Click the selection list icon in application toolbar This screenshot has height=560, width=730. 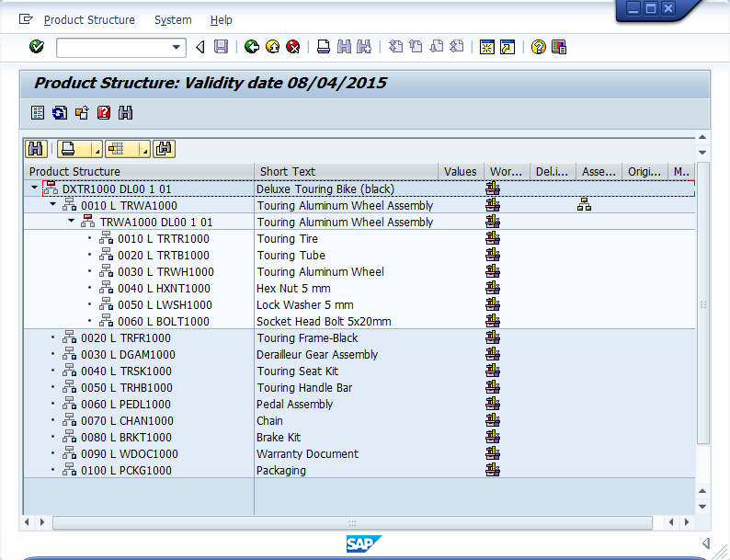38,113
